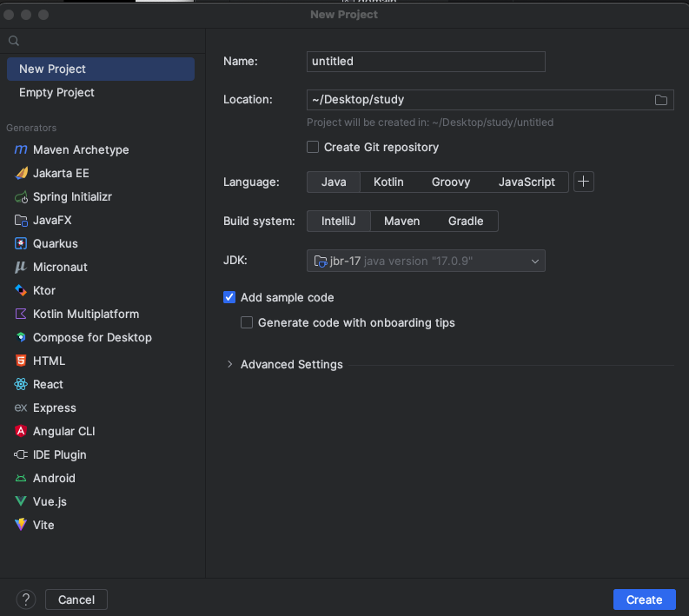Select the Ktor icon
689x616 pixels.
pyautogui.click(x=21, y=290)
